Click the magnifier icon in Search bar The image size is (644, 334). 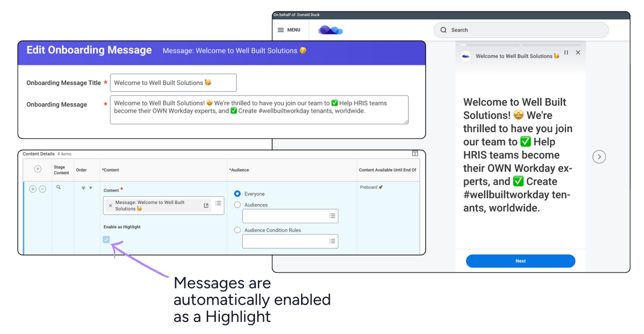tap(443, 30)
